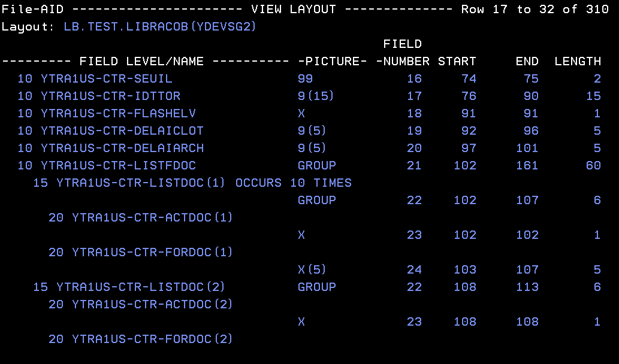The width and height of the screenshot is (619, 364).
Task: Click the FIELD LEVEL/NAME column header
Action: pos(141,62)
